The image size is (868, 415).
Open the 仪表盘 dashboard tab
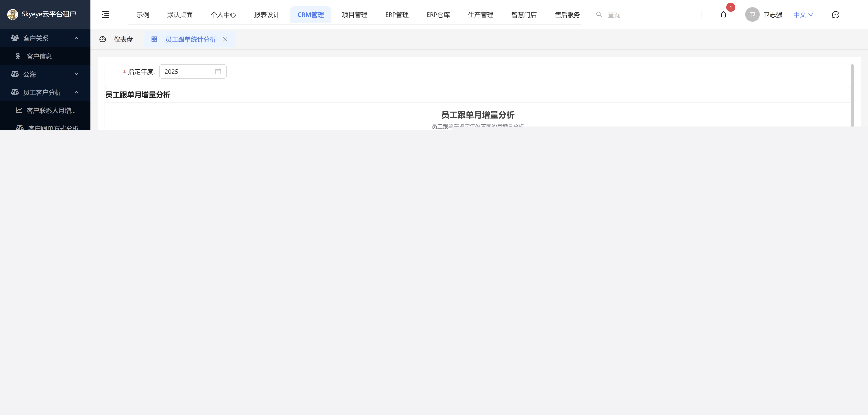(x=123, y=39)
